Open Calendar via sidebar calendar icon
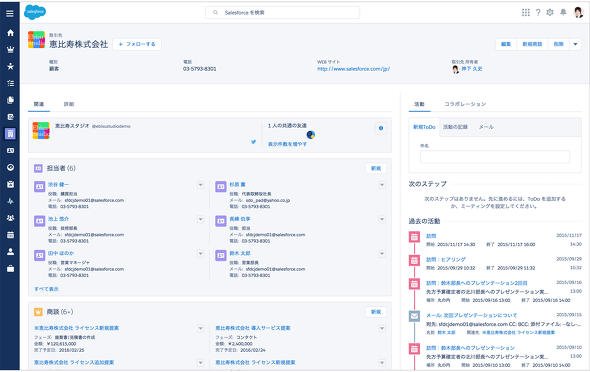The image size is (590, 372). pos(10,235)
